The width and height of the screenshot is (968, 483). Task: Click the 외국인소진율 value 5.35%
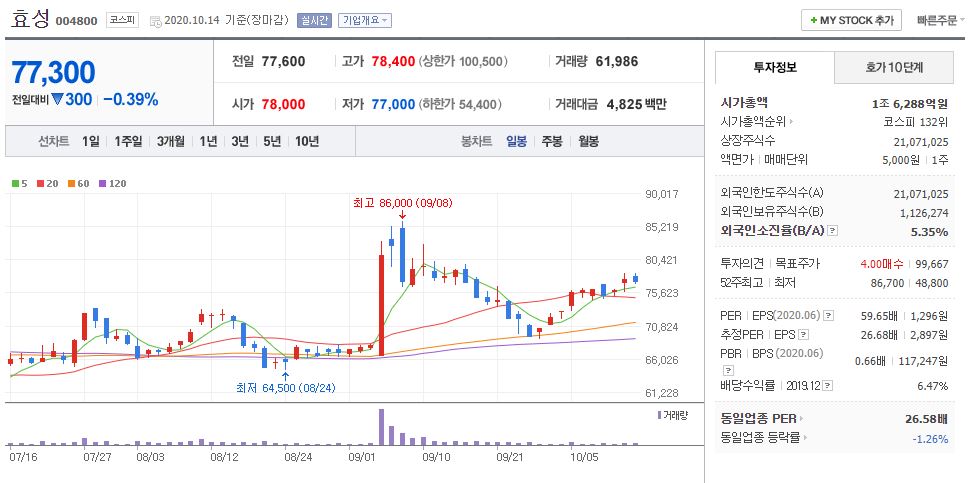[x=930, y=232]
